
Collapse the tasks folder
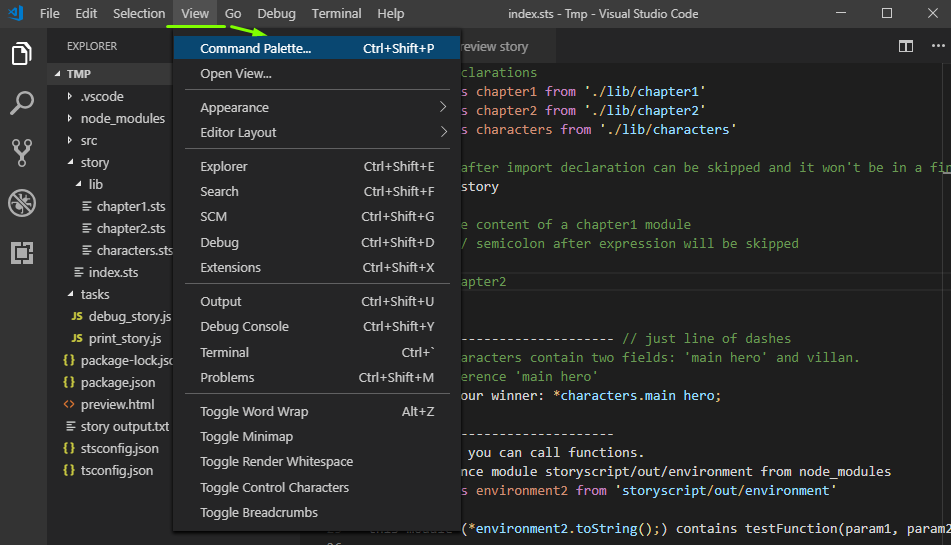(x=70, y=294)
